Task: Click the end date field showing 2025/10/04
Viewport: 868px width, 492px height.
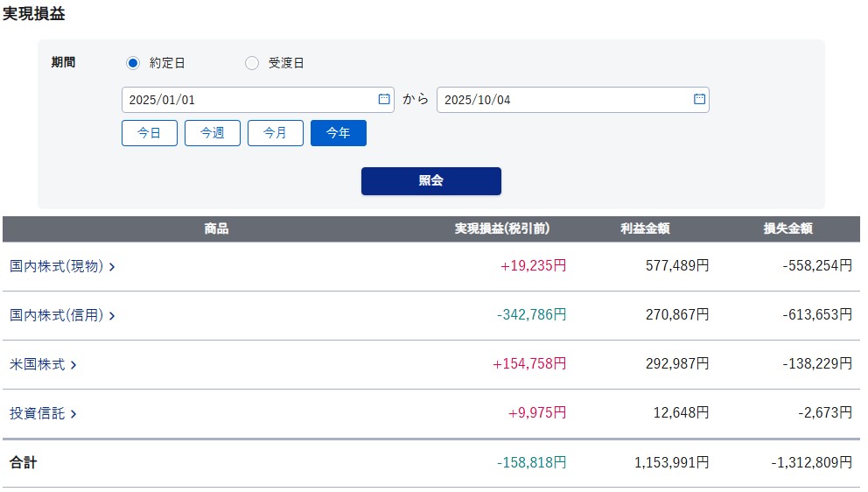Action: point(563,100)
